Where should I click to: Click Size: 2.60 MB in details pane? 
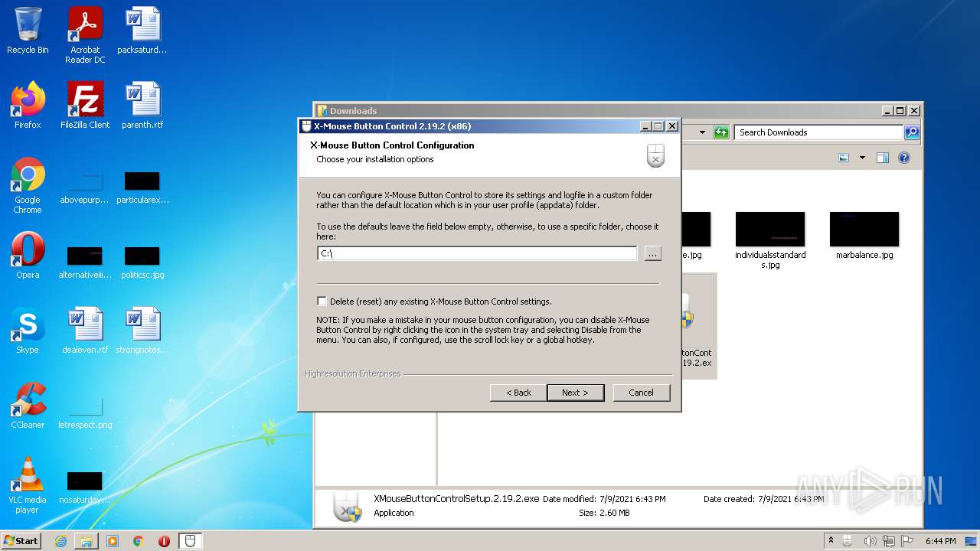[604, 513]
